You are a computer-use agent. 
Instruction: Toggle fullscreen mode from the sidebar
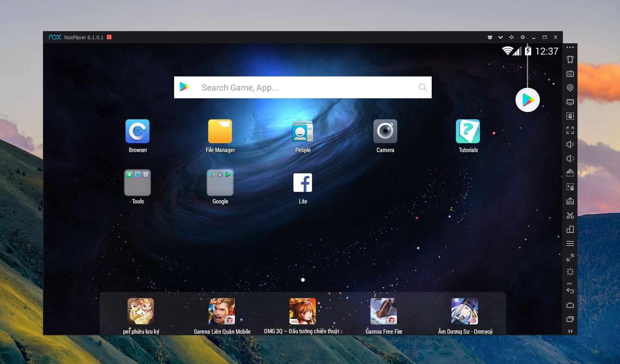tap(570, 130)
